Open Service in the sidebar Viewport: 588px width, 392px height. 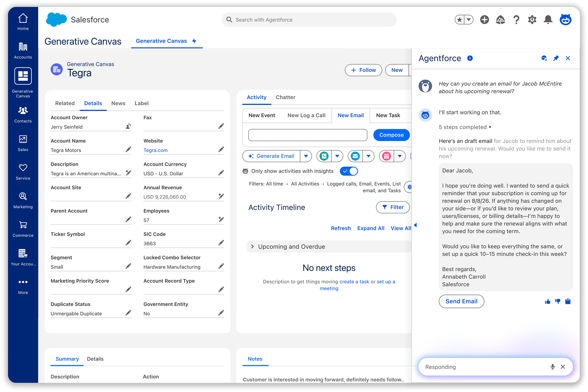tap(23, 172)
